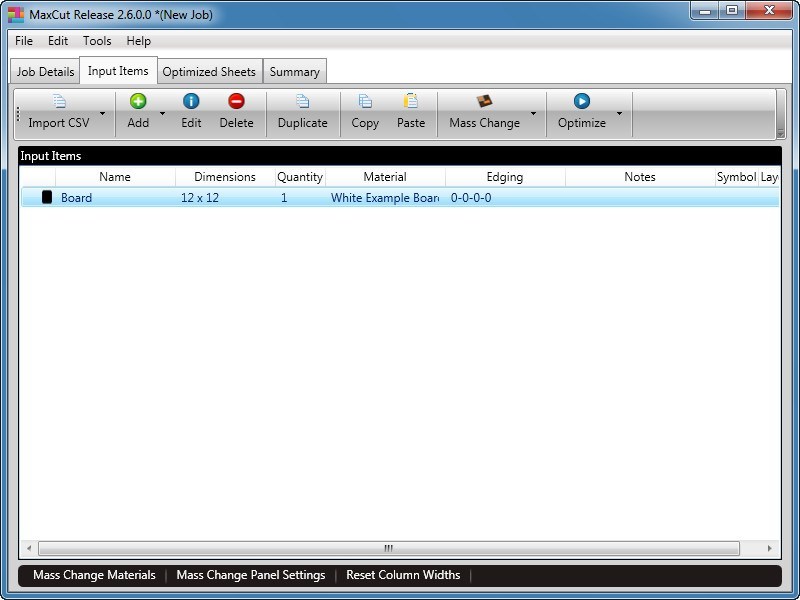Open the Tools menu
The width and height of the screenshot is (800, 600).
click(x=96, y=41)
